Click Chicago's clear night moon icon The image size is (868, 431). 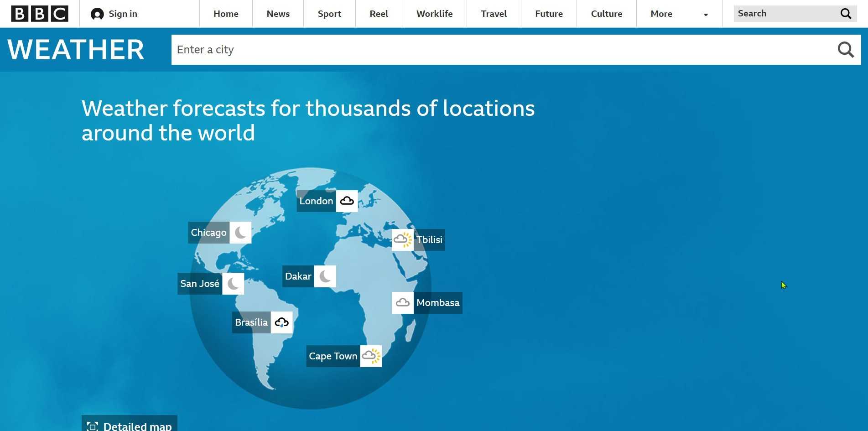pos(240,233)
